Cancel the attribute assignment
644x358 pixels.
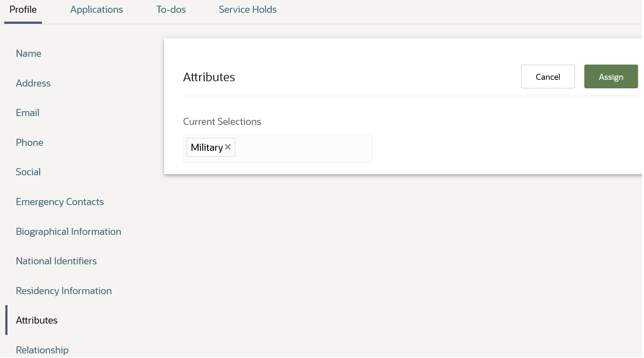[x=547, y=76]
